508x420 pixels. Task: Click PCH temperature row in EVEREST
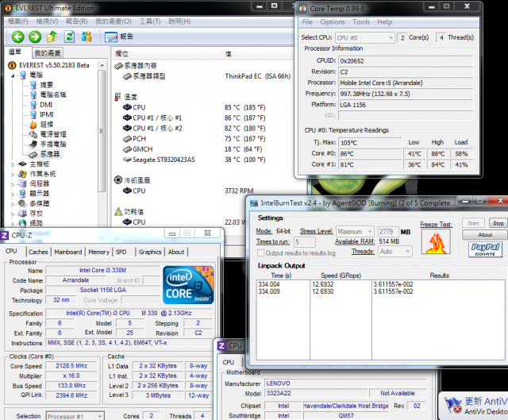(194, 139)
